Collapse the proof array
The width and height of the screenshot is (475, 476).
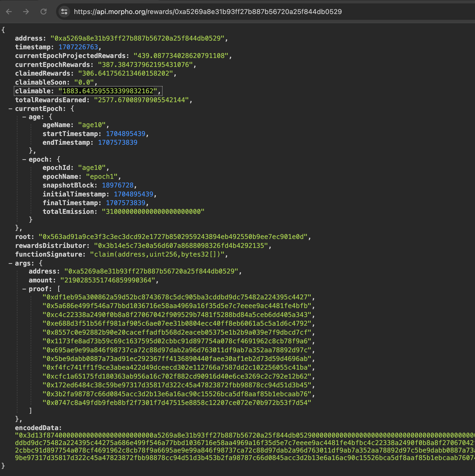click(24, 288)
